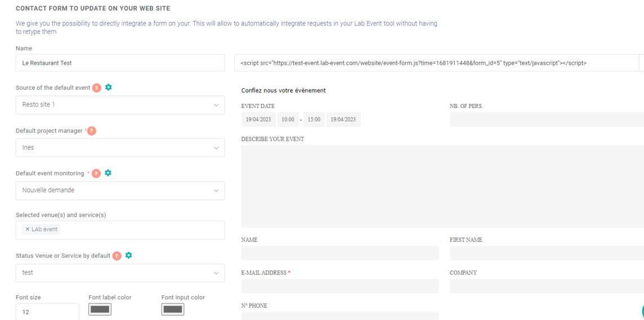Open settings gear for Status Venue or Service

tap(128, 255)
